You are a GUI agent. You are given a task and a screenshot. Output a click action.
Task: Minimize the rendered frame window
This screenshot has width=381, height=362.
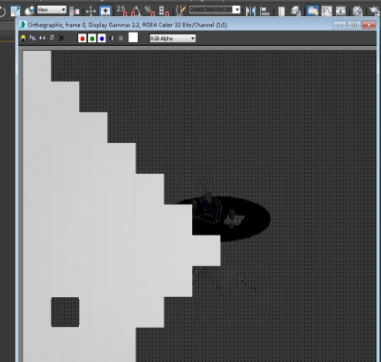(340, 25)
